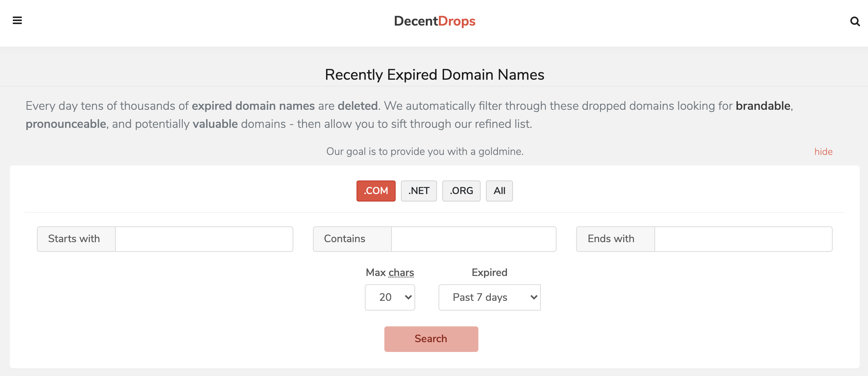
Task: Select the .COM extension filter
Action: (376, 191)
